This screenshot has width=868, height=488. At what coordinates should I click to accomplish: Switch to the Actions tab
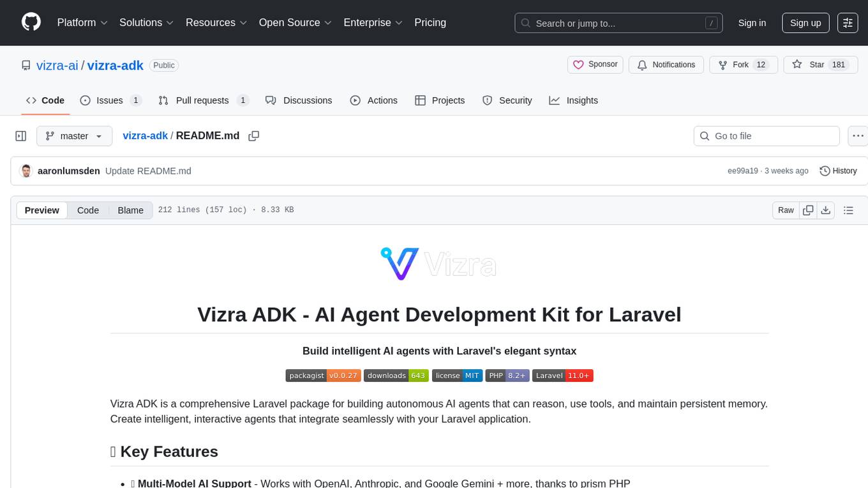click(374, 100)
